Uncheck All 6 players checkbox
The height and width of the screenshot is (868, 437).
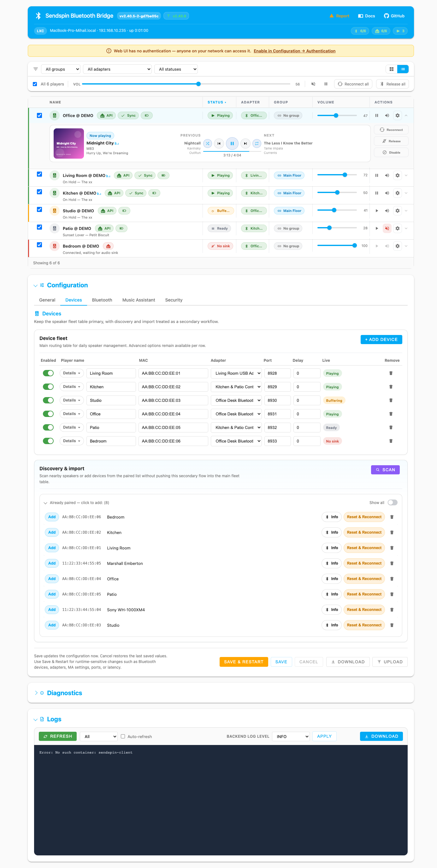(35, 84)
